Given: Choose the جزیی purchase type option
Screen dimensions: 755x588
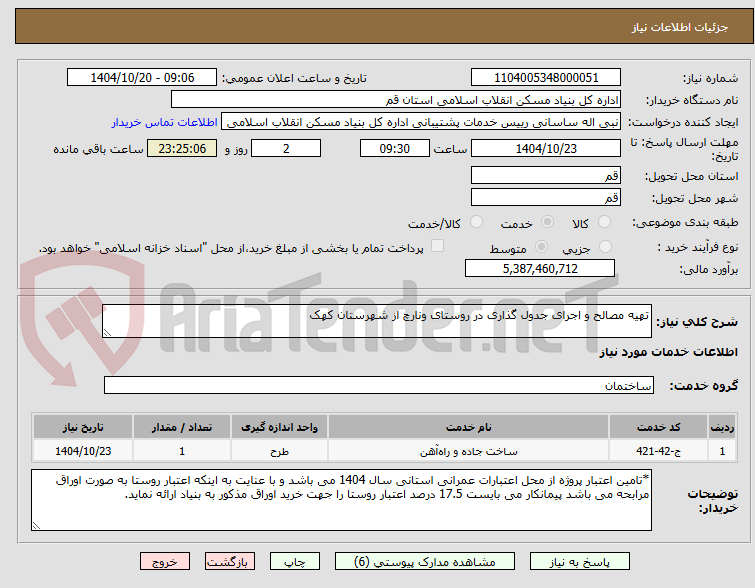Looking at the screenshot, I should (605, 247).
